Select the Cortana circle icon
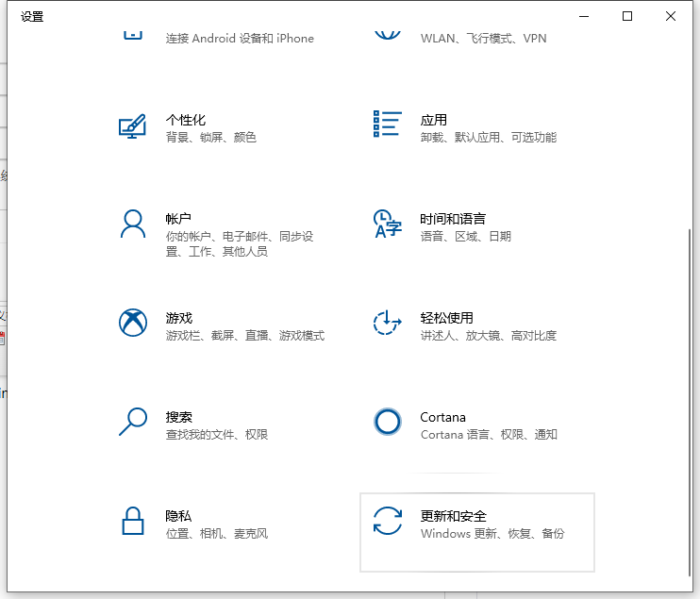Viewport: 700px width, 599px height. tap(388, 422)
